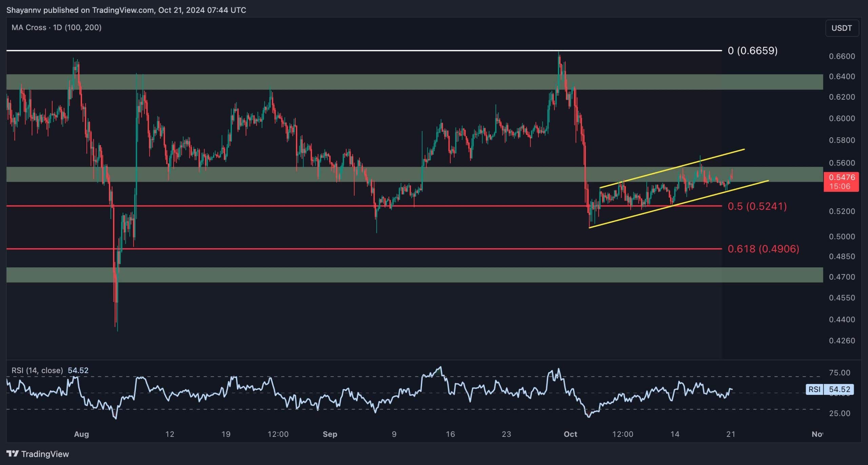Click the Fibonacci label 0.618 (0.4906)
This screenshot has height=465, width=868.
pos(763,249)
